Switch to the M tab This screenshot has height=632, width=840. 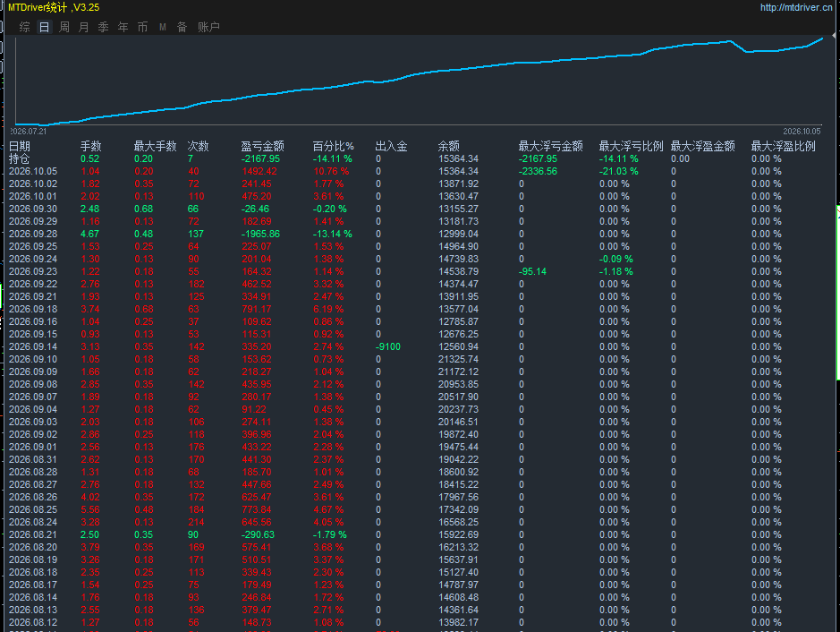tap(162, 27)
